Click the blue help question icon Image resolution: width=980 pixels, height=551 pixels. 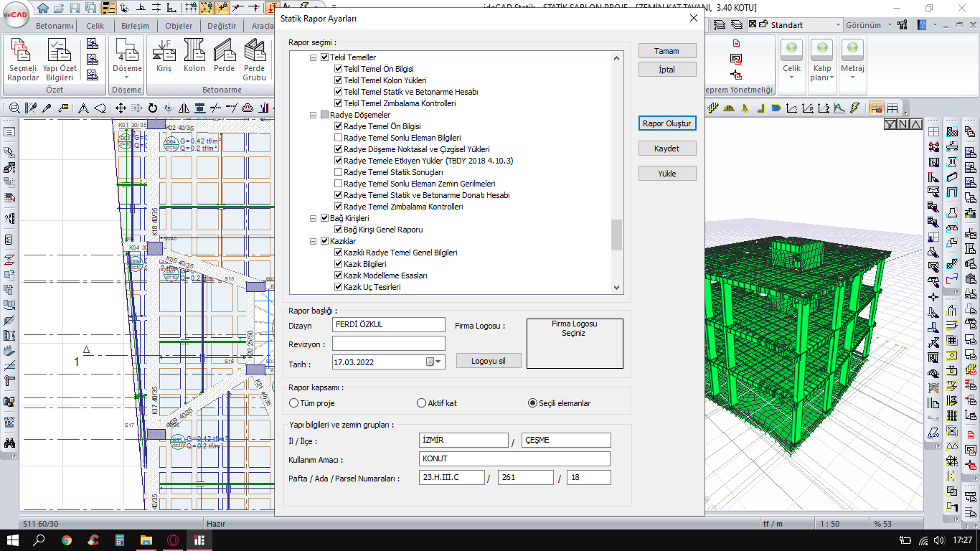point(922,25)
